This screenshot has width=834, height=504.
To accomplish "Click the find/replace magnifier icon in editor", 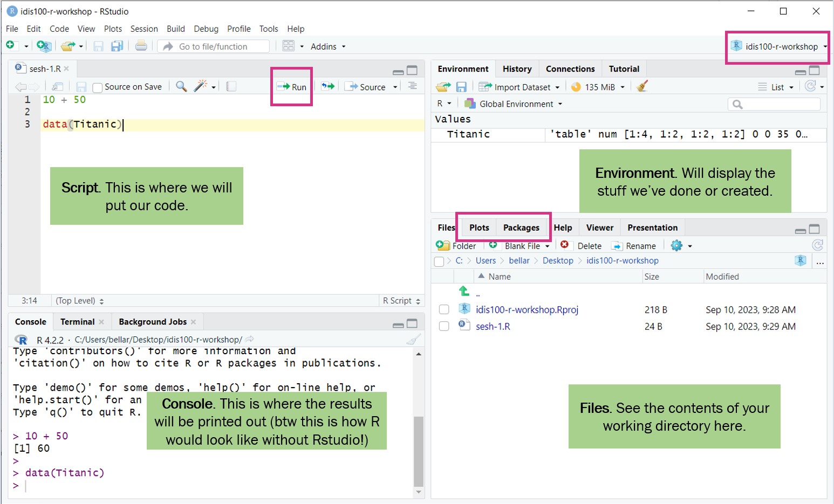I will [x=181, y=86].
